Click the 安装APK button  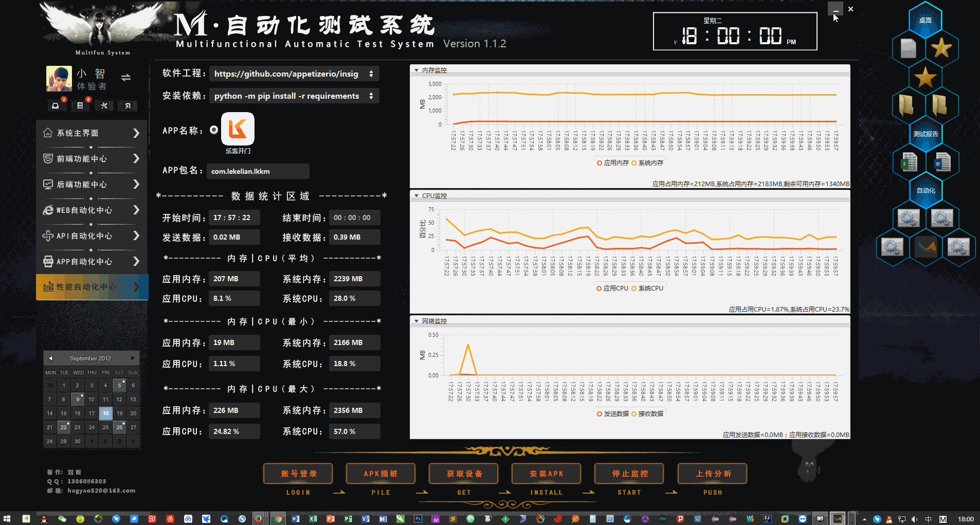[546, 474]
